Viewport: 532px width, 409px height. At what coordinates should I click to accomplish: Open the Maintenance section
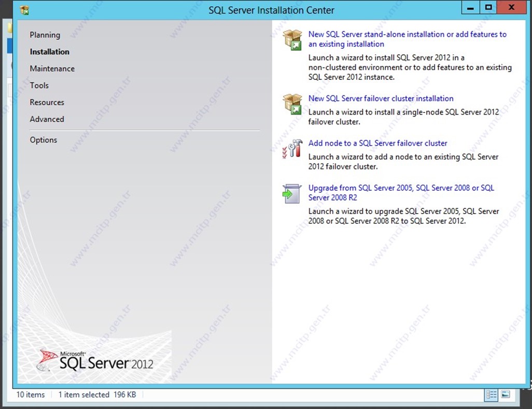pos(52,68)
